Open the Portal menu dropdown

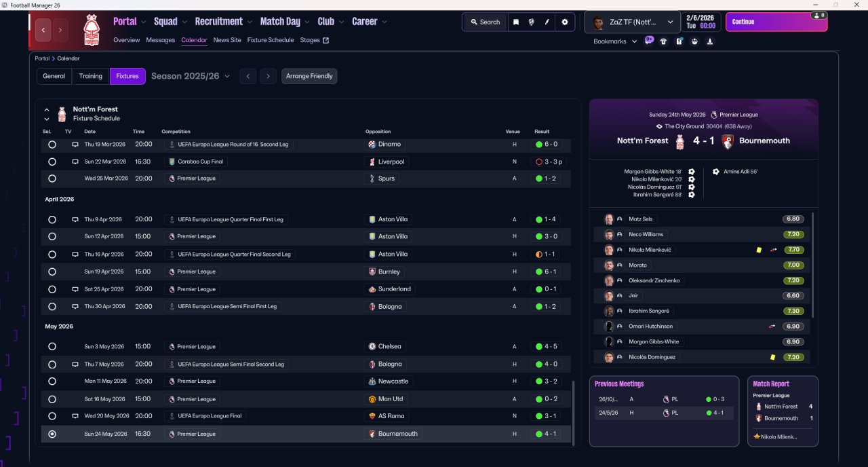[130, 22]
